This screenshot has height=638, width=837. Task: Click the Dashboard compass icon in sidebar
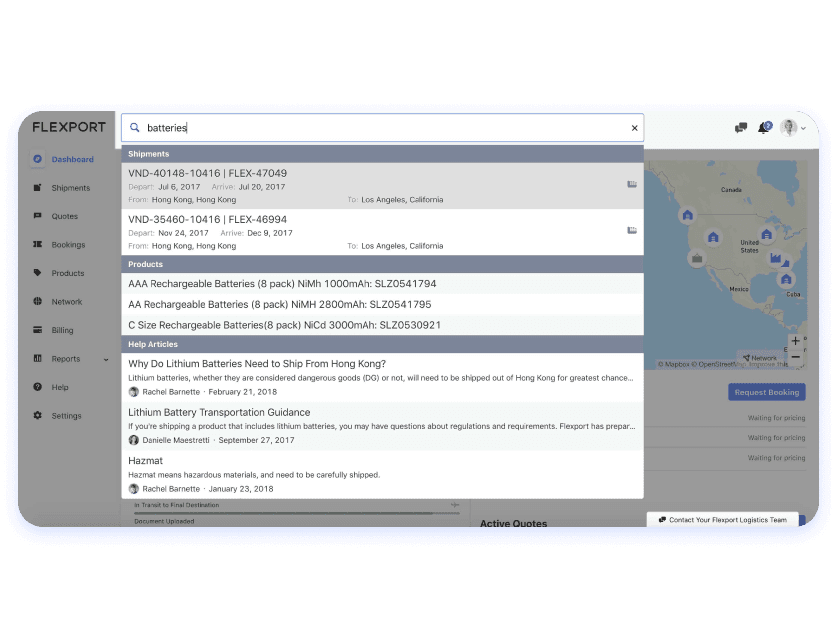[38, 159]
